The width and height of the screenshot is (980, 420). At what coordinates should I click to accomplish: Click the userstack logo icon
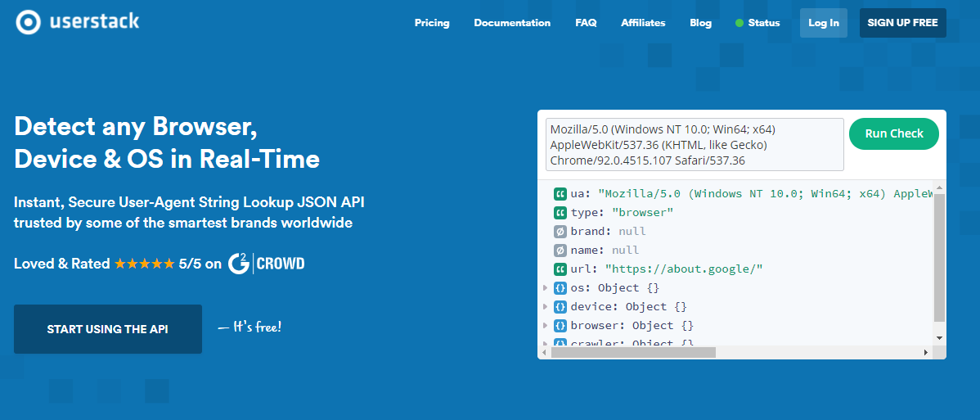27,23
